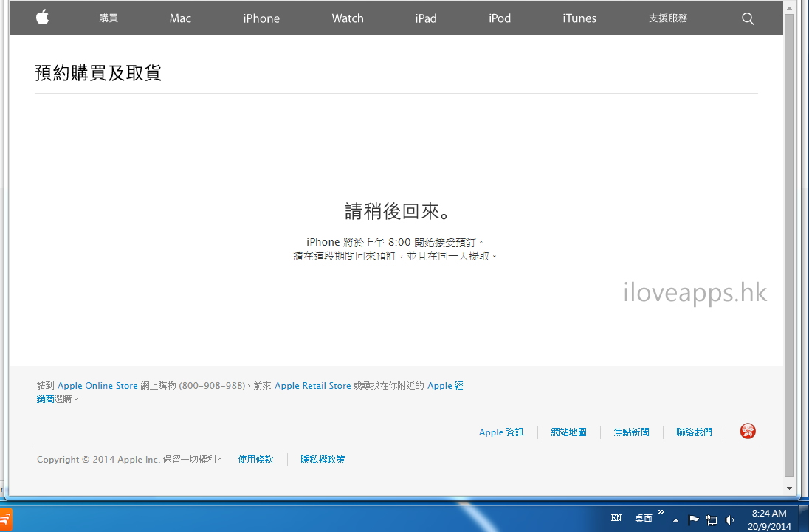Click the 桌面 desktop toolbar label
Screen dimensions: 809x532
pyautogui.click(x=644, y=518)
